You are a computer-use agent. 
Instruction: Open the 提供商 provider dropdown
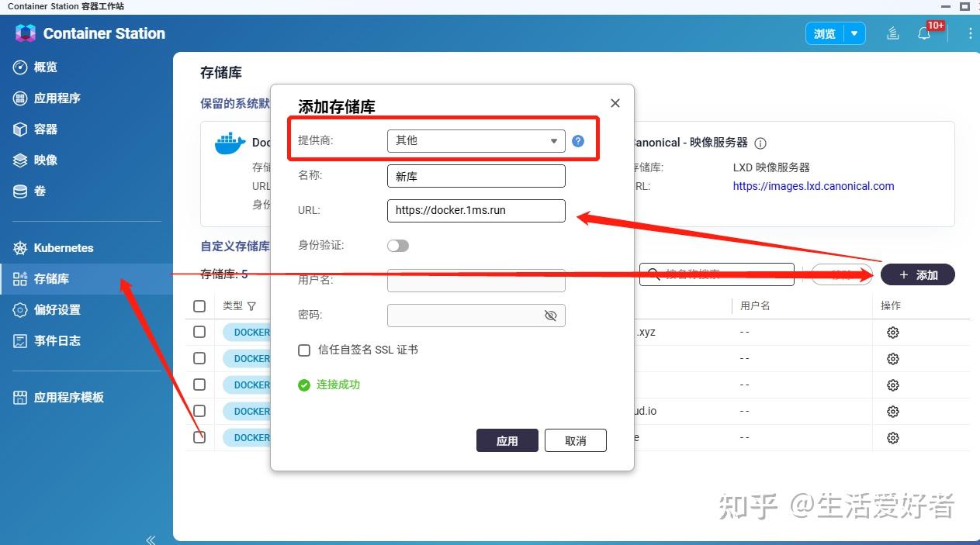click(x=476, y=140)
